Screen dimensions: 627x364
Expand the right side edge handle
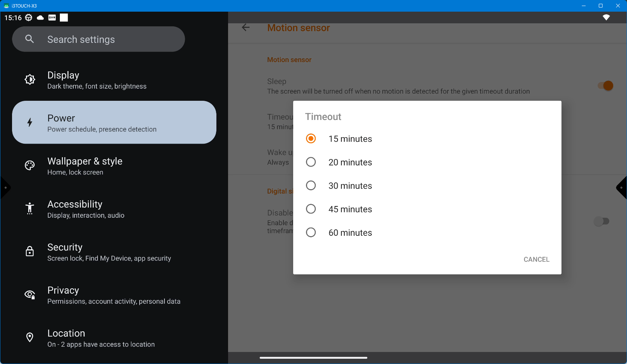622,188
